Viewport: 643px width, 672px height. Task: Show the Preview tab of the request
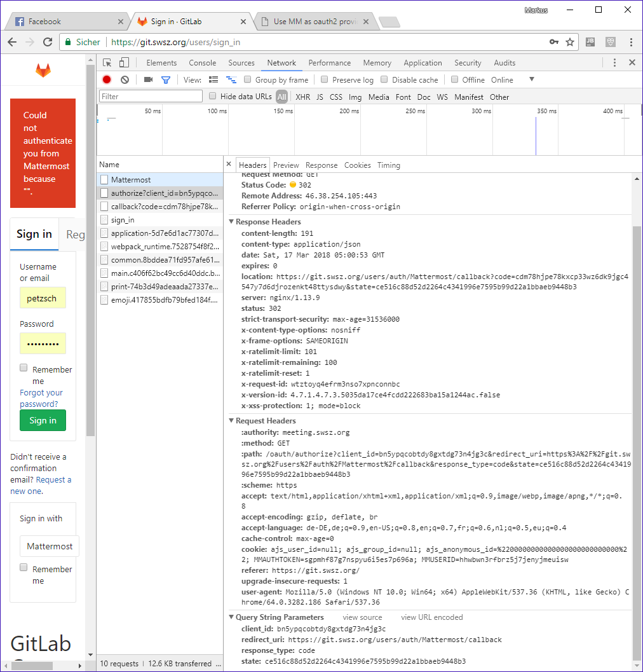(x=286, y=165)
